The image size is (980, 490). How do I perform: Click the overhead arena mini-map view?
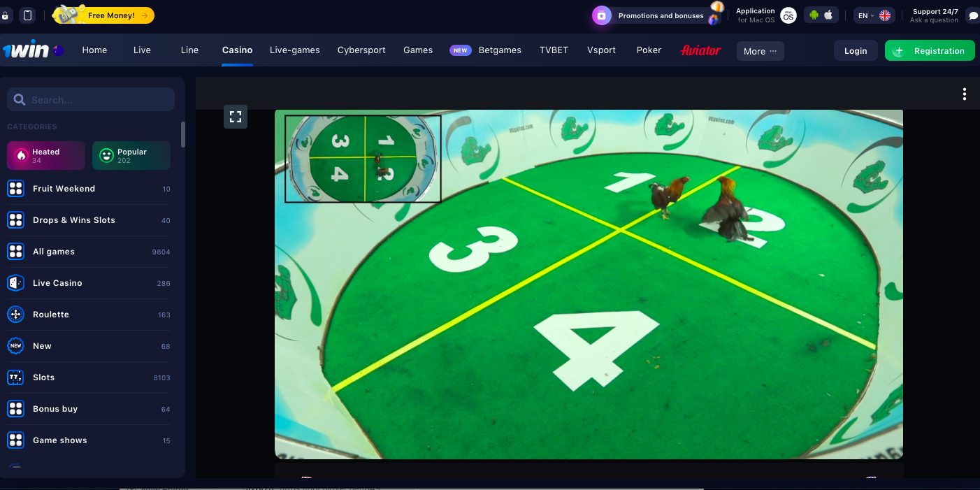[x=363, y=159]
